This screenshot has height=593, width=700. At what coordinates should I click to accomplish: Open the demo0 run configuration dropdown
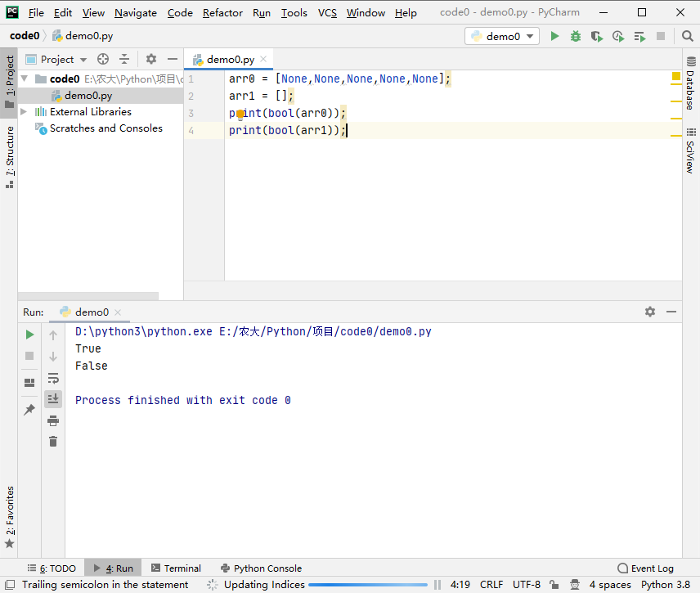click(x=502, y=36)
